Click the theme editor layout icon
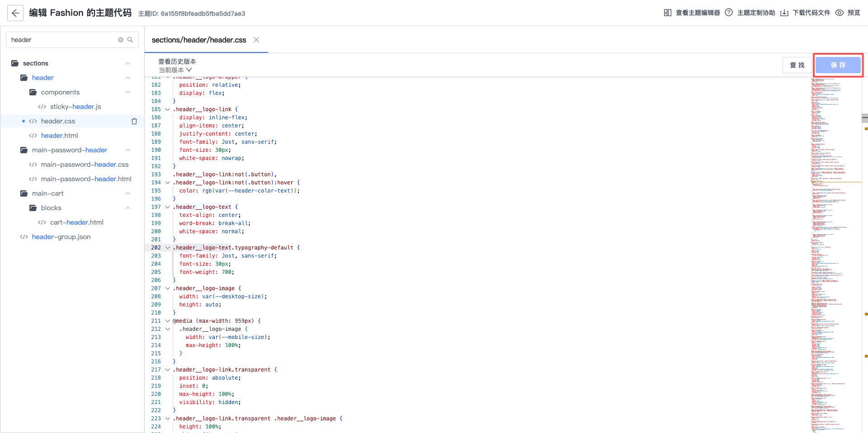This screenshot has height=433, width=868. point(668,13)
